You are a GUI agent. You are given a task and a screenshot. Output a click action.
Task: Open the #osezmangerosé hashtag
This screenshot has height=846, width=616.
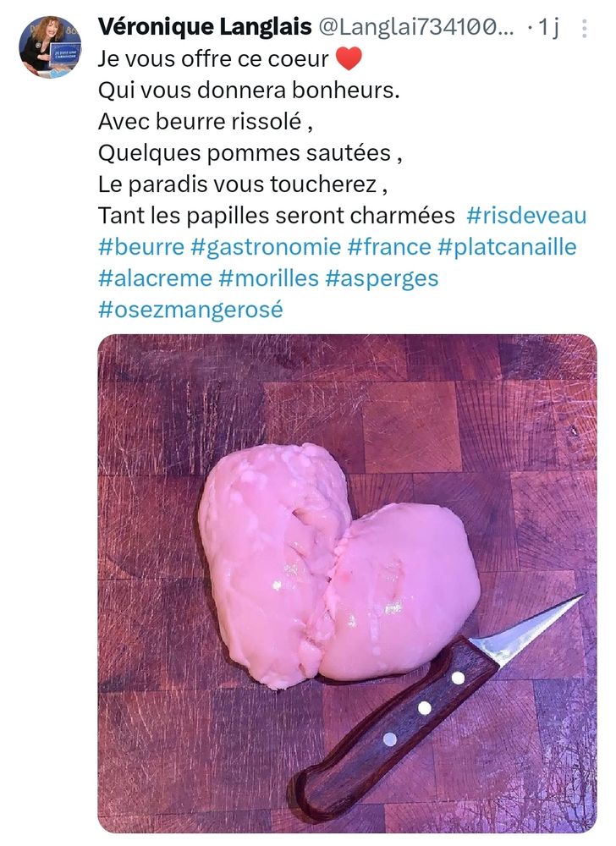point(190,310)
